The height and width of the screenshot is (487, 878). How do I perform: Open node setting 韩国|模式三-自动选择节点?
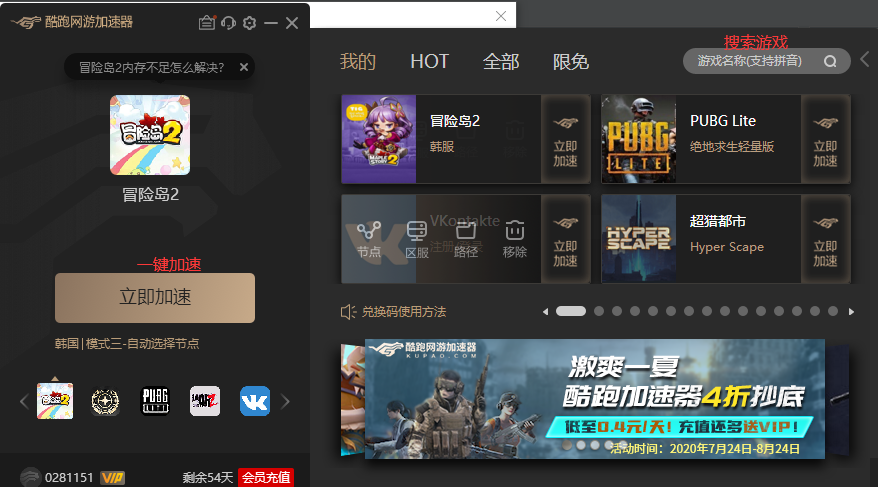127,344
